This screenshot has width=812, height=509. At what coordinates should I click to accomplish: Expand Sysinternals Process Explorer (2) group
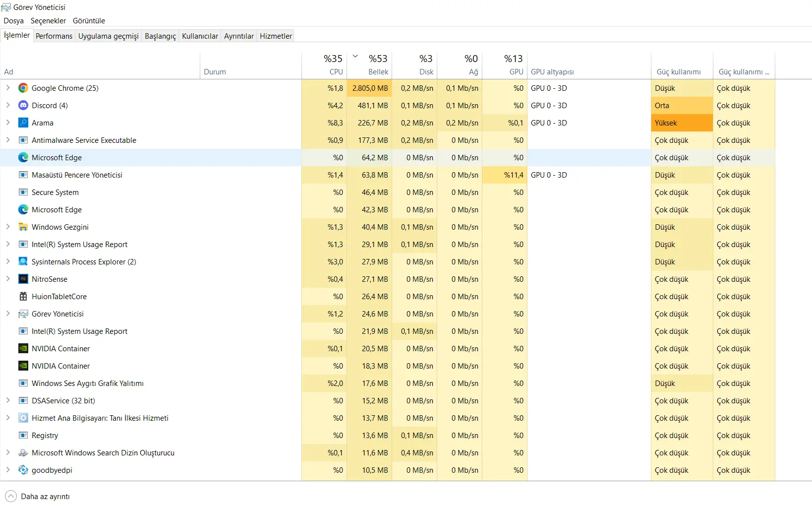(8, 261)
